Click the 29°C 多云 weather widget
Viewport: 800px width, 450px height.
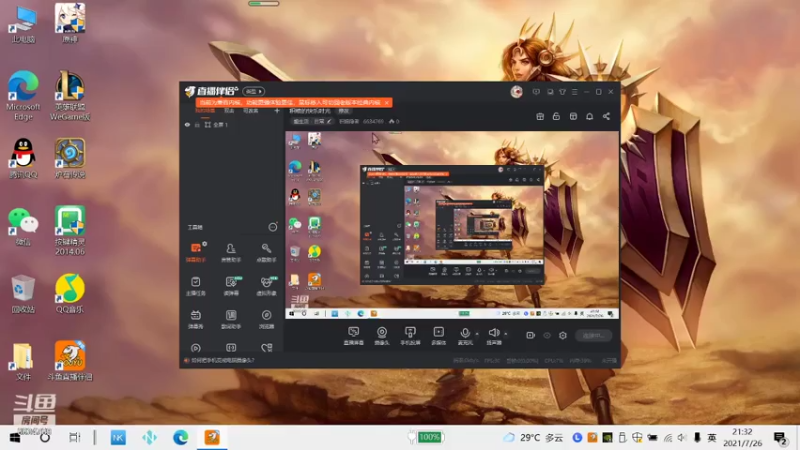click(x=533, y=438)
